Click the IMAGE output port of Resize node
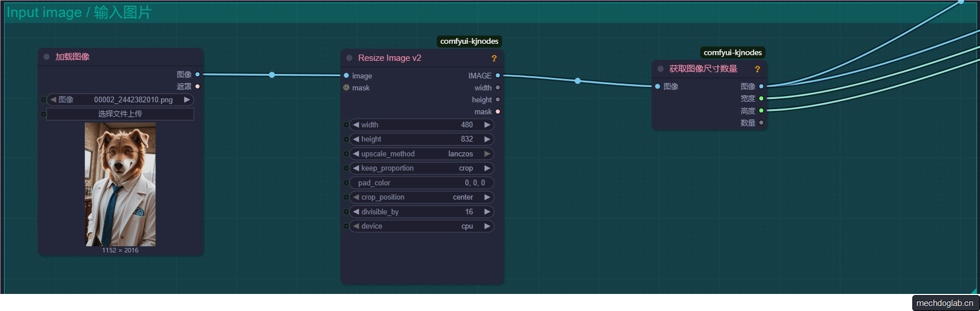980x311 pixels. click(498, 76)
